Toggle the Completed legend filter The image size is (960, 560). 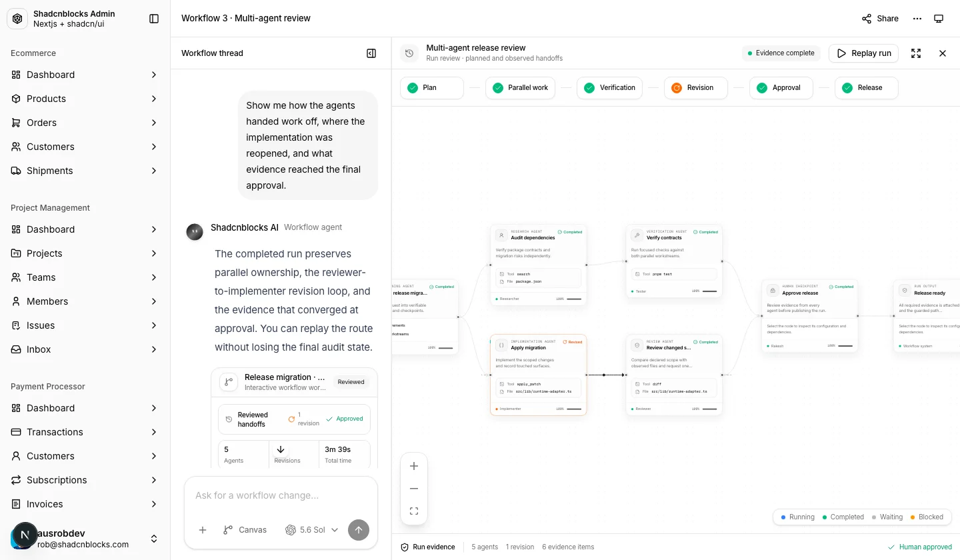tap(843, 517)
